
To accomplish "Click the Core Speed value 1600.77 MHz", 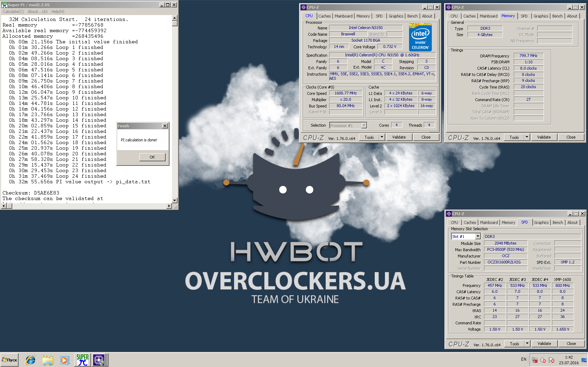I will click(346, 93).
